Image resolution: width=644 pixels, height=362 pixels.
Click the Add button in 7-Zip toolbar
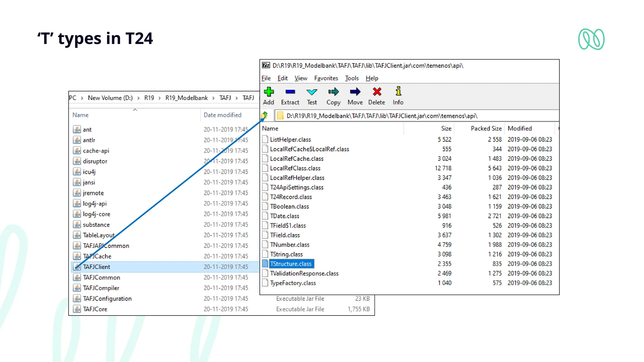[x=269, y=96]
